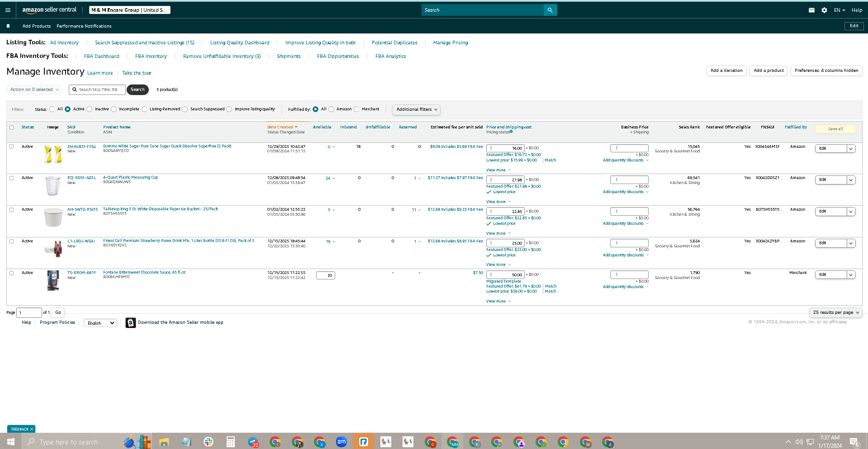The width and height of the screenshot is (868, 449).
Task: Click the volume speaker tray icon
Action: pos(799,442)
